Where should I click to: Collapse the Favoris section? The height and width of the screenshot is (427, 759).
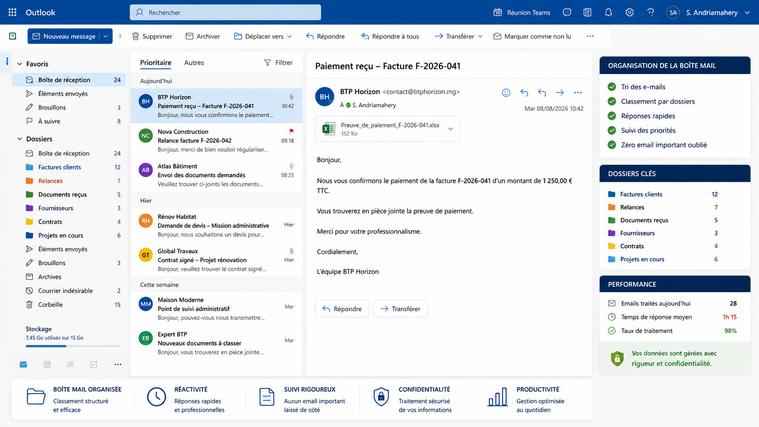pyautogui.click(x=19, y=64)
